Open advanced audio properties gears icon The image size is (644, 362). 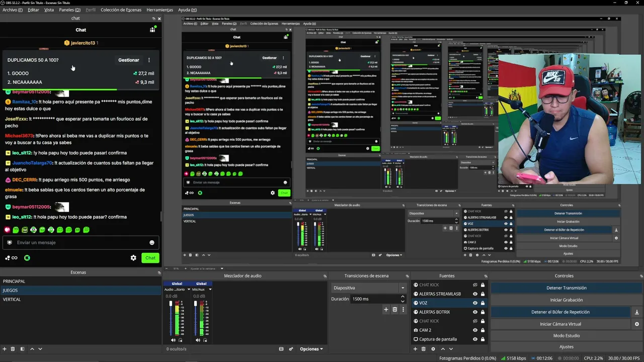(291, 349)
